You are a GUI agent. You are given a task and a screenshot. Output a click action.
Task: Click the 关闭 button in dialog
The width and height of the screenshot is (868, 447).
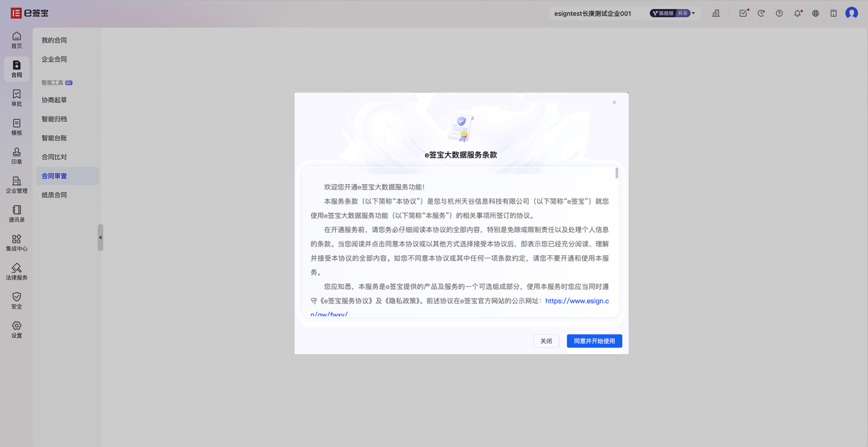[546, 341]
